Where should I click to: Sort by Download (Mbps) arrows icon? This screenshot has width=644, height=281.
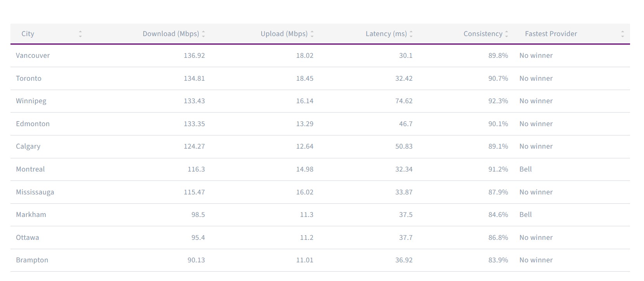click(x=203, y=34)
